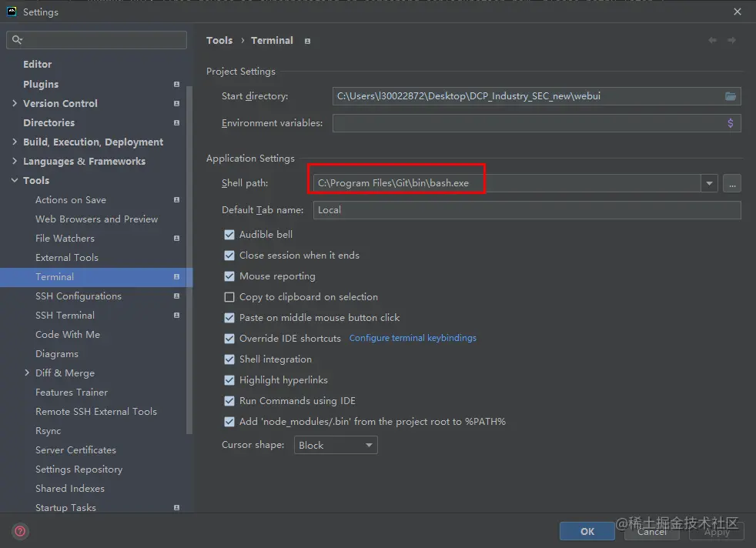Disable the Audible bell checkbox
Viewport: 756px width, 548px height.
pyautogui.click(x=229, y=235)
